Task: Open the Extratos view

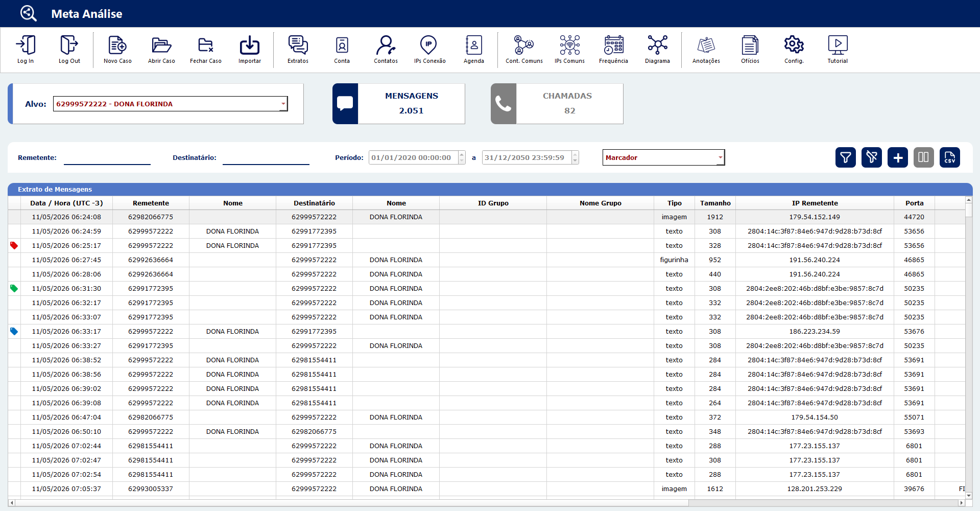Action: [x=298, y=49]
